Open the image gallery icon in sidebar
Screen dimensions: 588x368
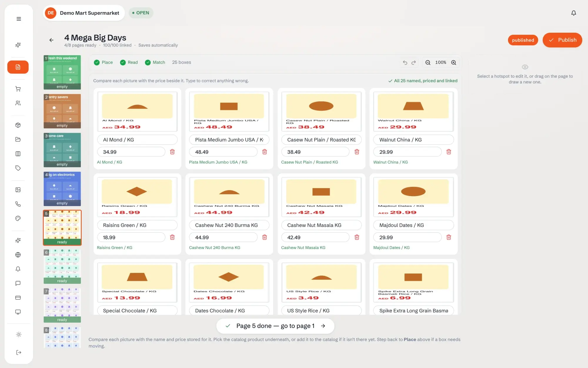tap(18, 190)
